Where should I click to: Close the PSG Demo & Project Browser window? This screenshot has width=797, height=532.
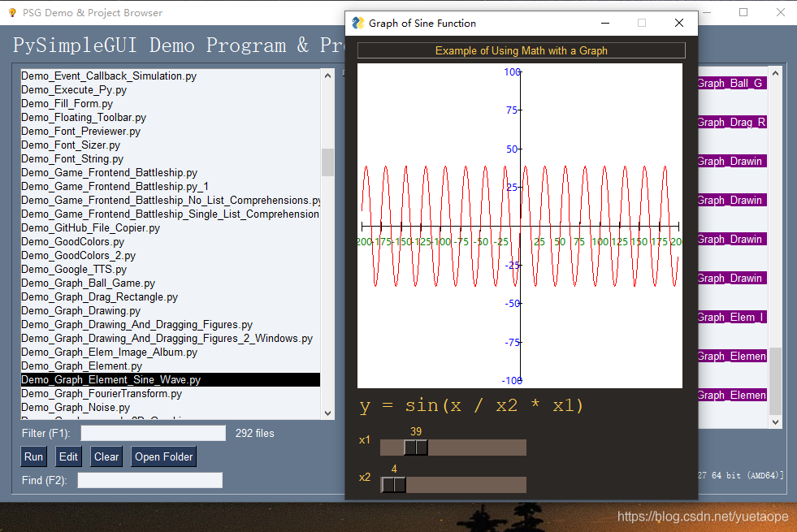781,12
